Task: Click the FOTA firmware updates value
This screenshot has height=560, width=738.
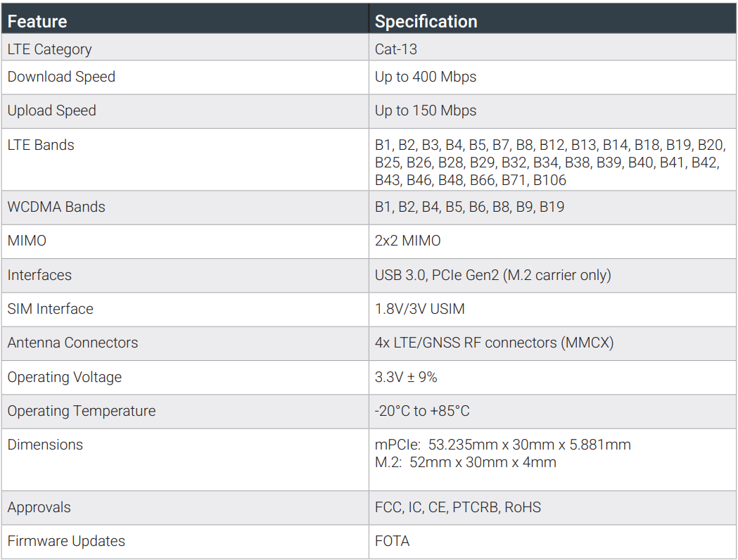Action: [392, 541]
